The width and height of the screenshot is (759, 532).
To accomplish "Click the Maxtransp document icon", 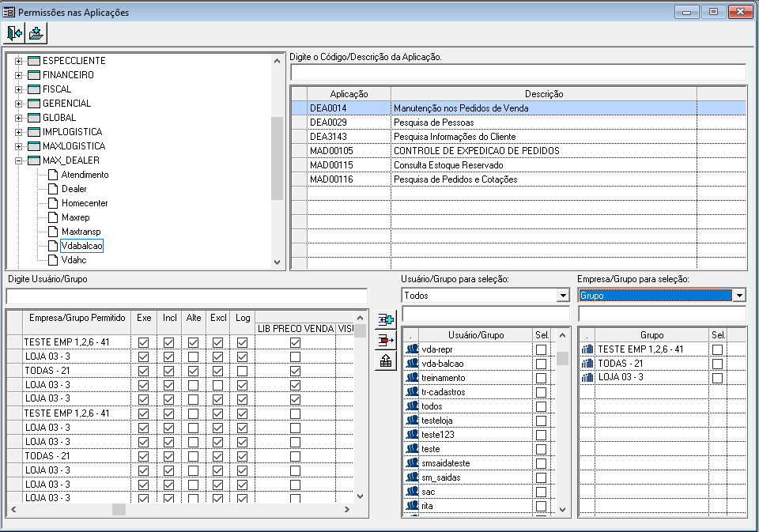I will (53, 232).
